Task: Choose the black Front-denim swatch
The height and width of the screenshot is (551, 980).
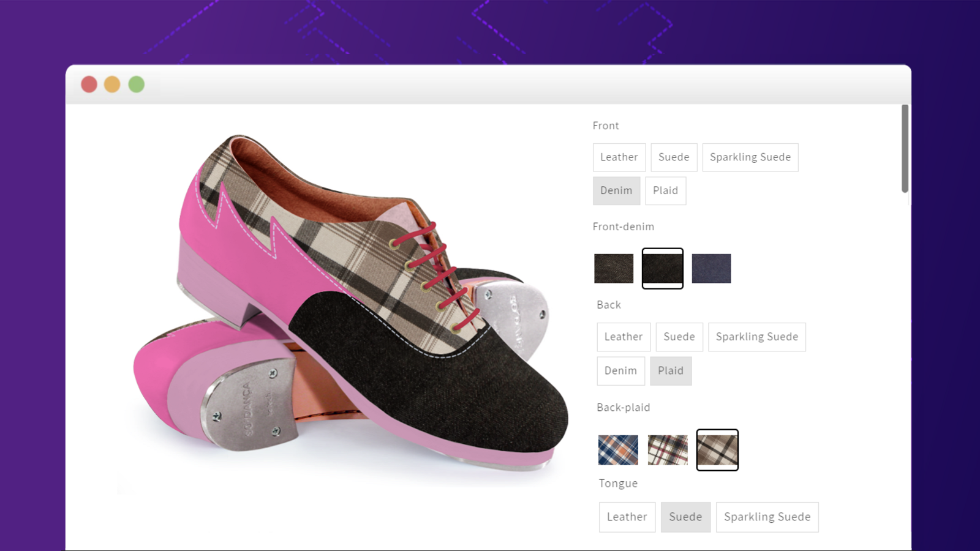Action: pyautogui.click(x=662, y=268)
